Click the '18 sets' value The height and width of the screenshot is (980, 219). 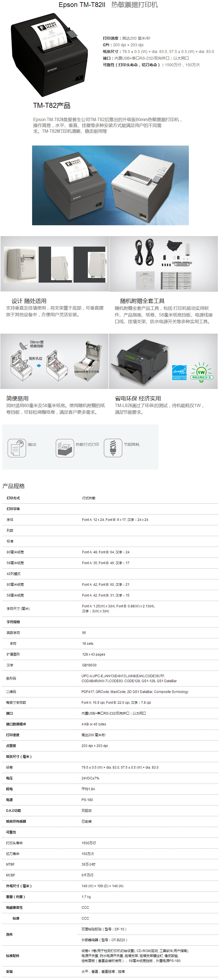pos(88,643)
